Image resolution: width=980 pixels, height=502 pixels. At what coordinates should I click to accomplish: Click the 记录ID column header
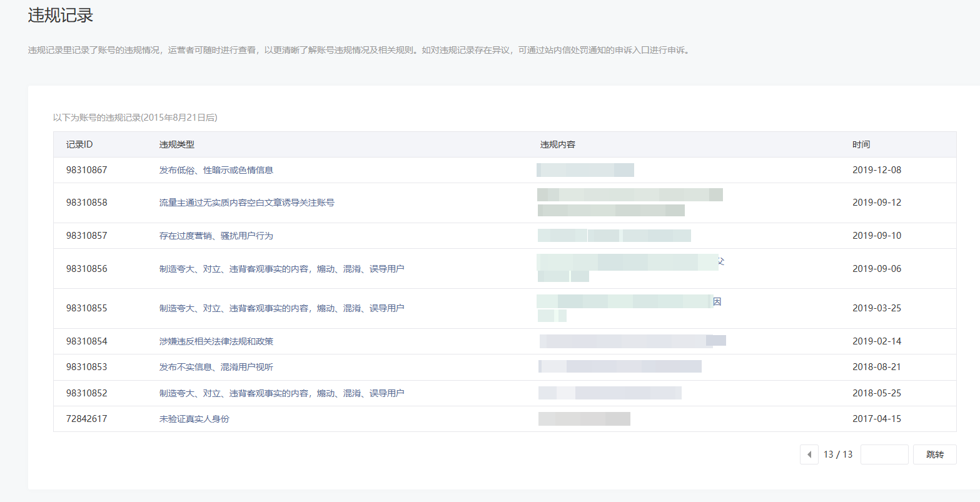pos(79,144)
